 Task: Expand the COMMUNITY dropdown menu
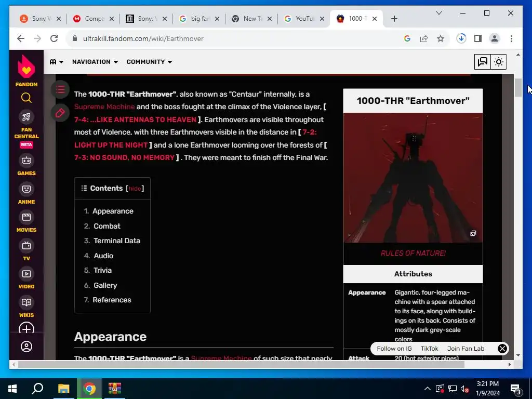(149, 62)
